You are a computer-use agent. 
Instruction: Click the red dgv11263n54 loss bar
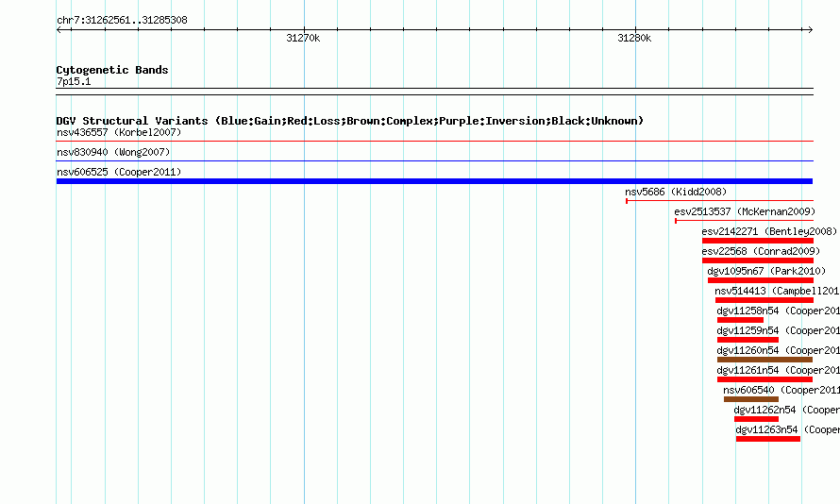point(768,439)
